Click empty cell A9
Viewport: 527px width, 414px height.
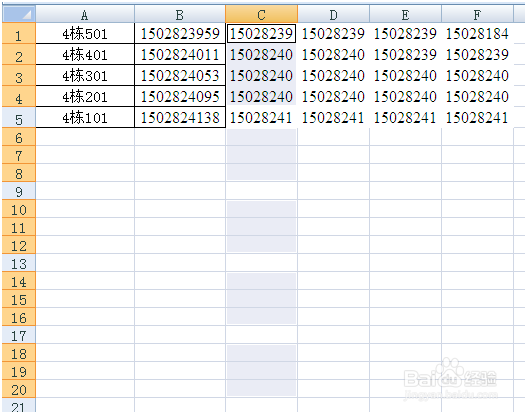point(85,191)
